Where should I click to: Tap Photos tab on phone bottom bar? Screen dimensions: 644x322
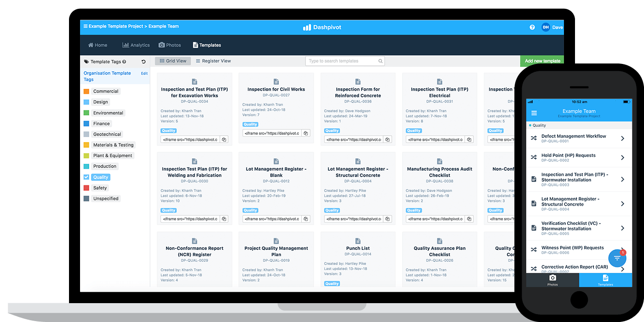tap(552, 280)
